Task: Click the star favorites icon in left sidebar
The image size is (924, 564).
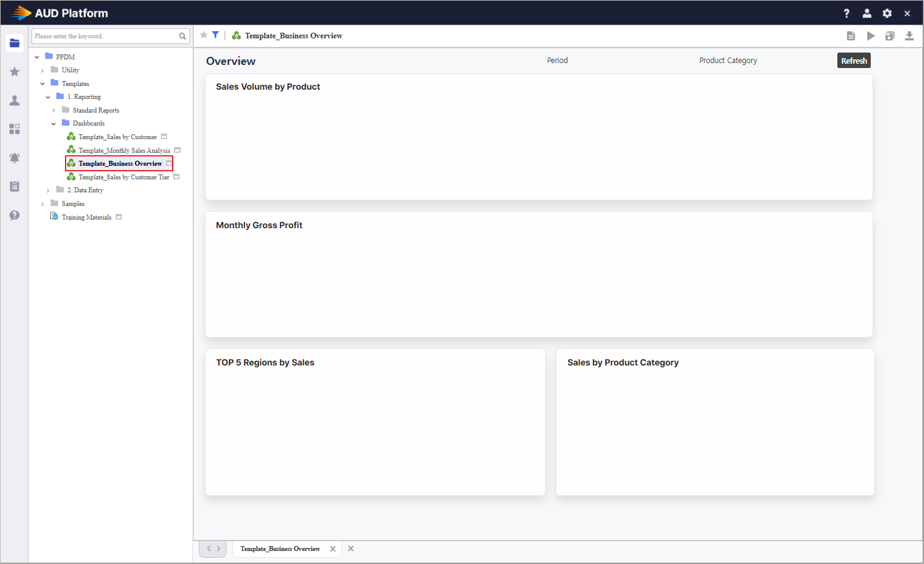Action: tap(14, 72)
